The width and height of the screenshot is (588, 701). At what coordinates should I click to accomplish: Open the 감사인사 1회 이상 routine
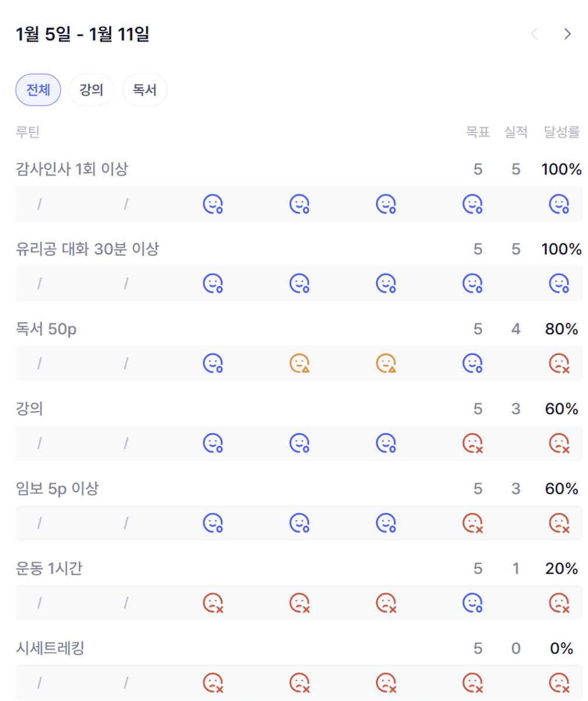pos(72,170)
